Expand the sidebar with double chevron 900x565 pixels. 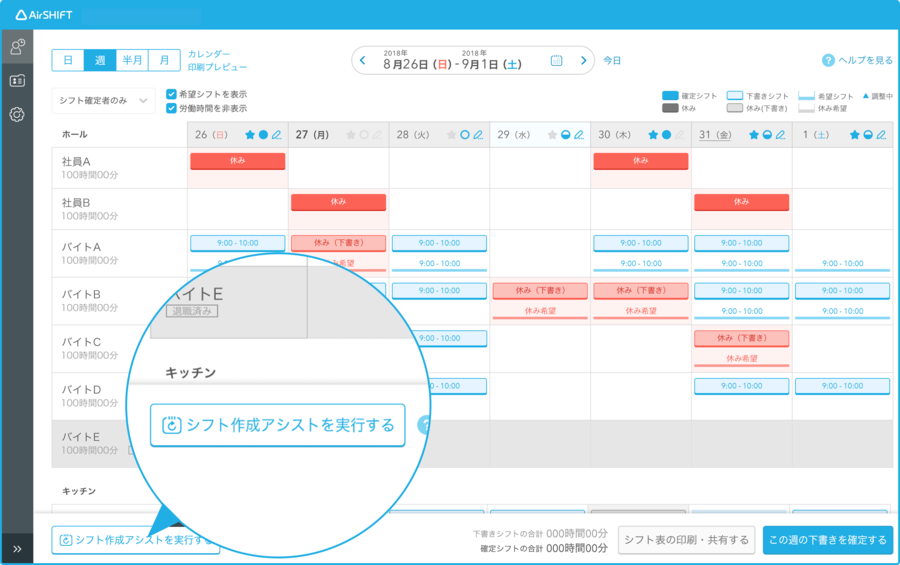[17, 549]
